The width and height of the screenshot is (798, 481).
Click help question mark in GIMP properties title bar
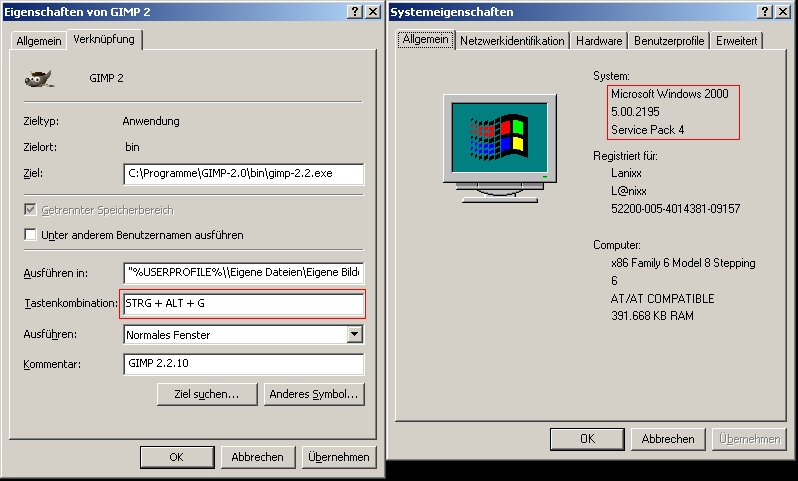[x=355, y=12]
